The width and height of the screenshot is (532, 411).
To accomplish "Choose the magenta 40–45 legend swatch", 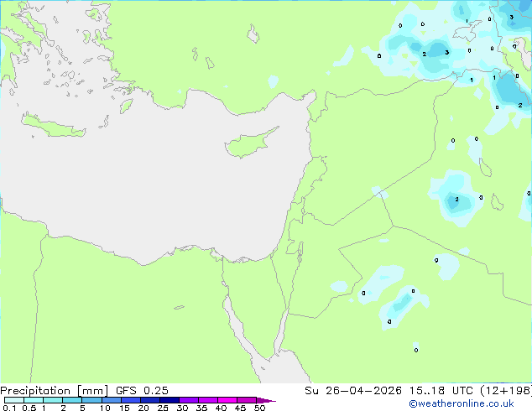I will tap(227, 400).
